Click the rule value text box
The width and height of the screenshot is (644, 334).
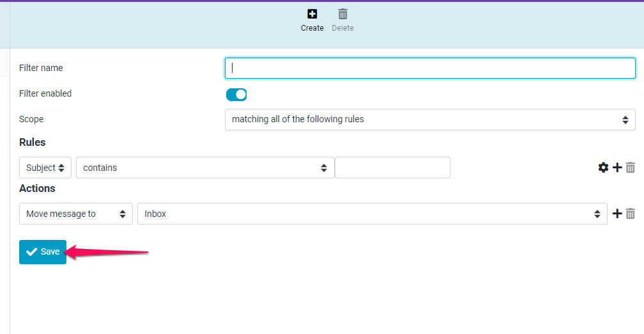[393, 168]
